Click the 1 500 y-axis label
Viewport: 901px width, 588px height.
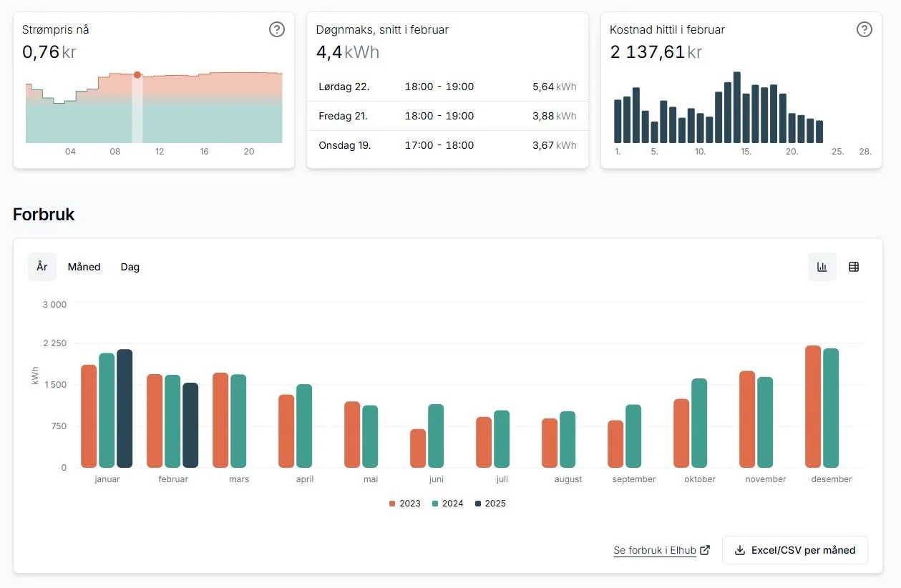coord(54,385)
